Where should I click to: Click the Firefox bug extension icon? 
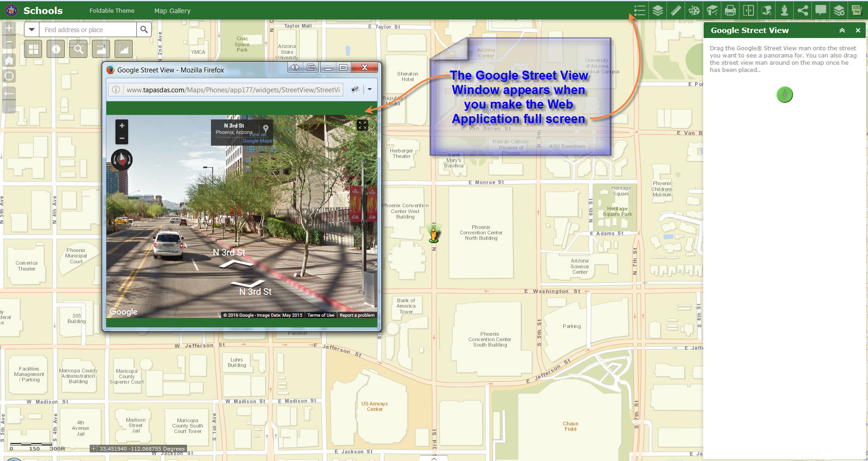pyautogui.click(x=355, y=90)
